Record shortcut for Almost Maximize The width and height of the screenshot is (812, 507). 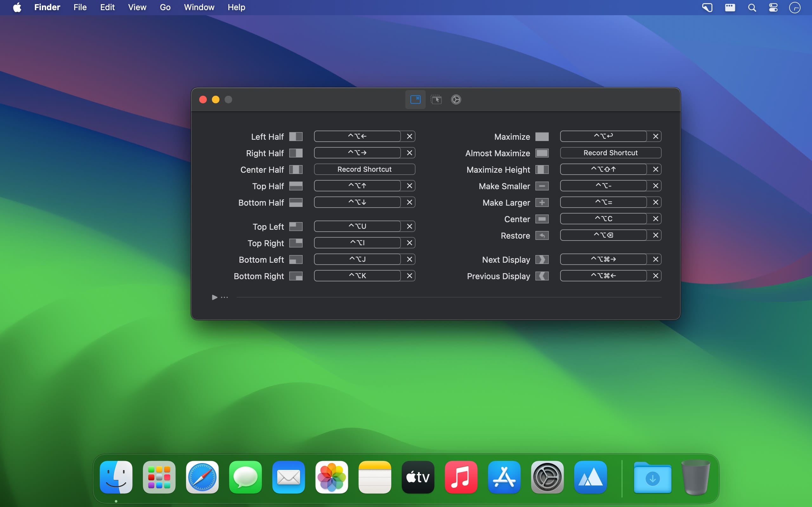coord(610,153)
